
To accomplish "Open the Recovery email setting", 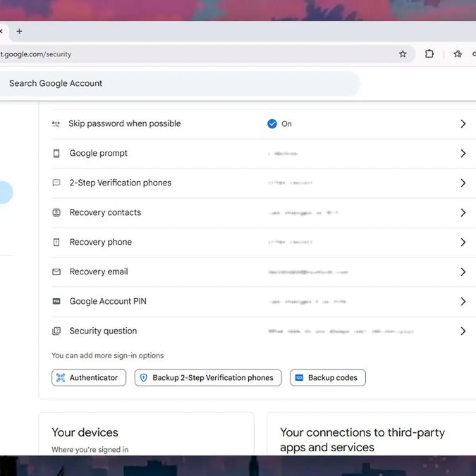I will click(264, 272).
